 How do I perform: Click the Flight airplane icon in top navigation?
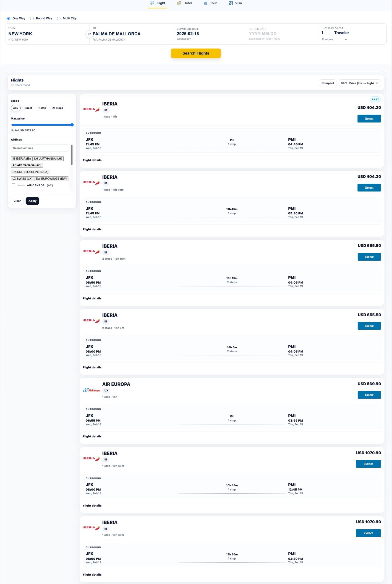tap(152, 3)
